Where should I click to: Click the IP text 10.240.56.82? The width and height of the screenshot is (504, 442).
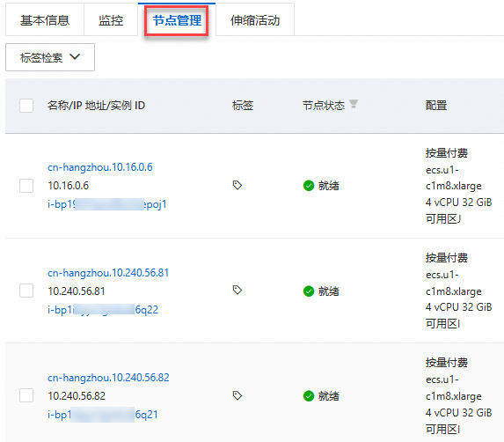click(77, 396)
